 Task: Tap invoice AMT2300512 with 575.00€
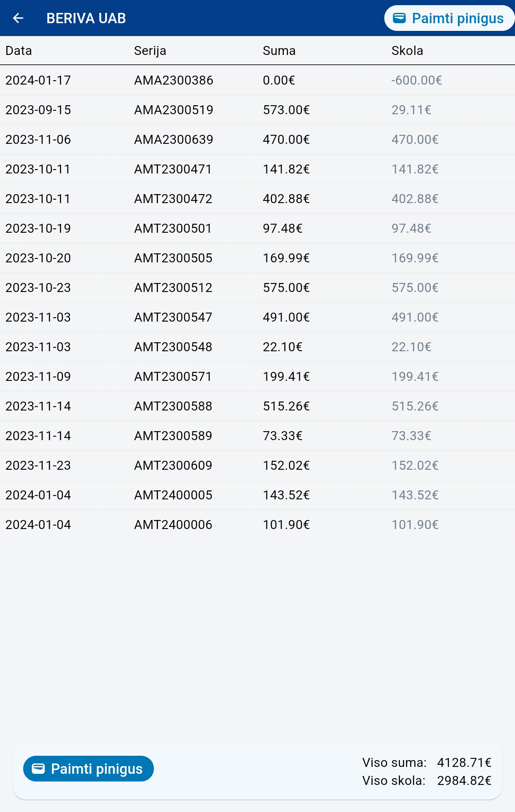tap(257, 288)
